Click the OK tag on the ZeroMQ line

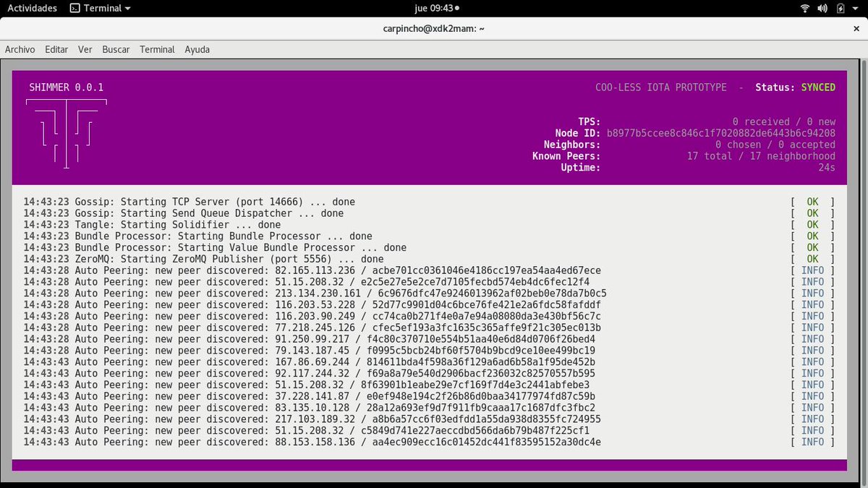click(812, 259)
